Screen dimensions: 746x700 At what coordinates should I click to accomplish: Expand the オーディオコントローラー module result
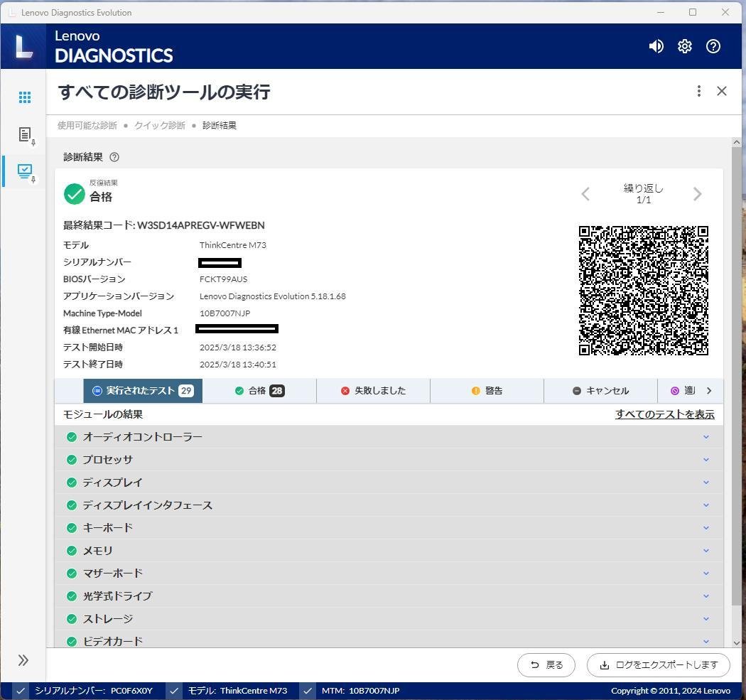[706, 437]
